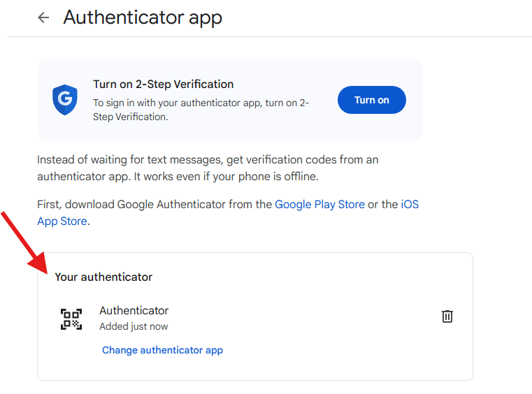Click the 'To sign in with your authenticator app' text
532x394 pixels.
[201, 103]
